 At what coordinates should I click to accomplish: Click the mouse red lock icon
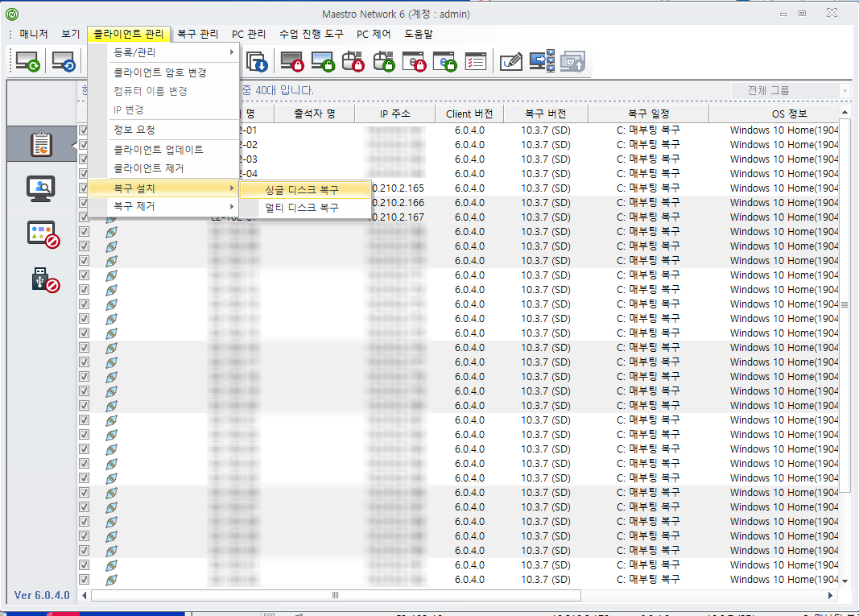coord(353,61)
